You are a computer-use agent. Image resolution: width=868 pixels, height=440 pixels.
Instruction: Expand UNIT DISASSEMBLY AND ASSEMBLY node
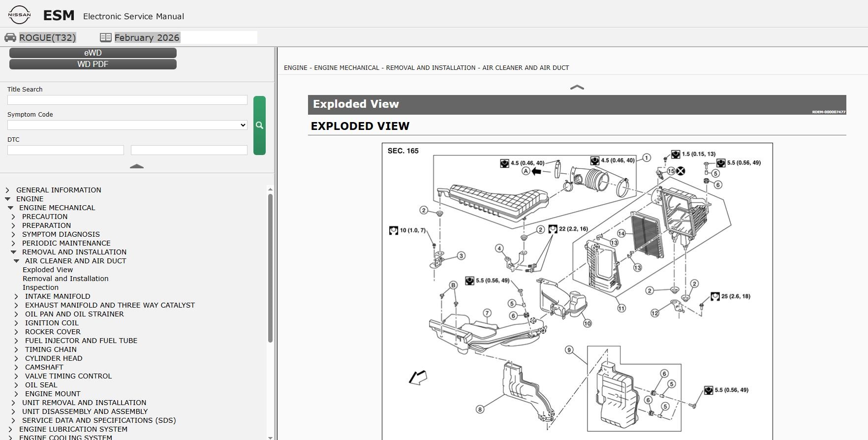13,411
